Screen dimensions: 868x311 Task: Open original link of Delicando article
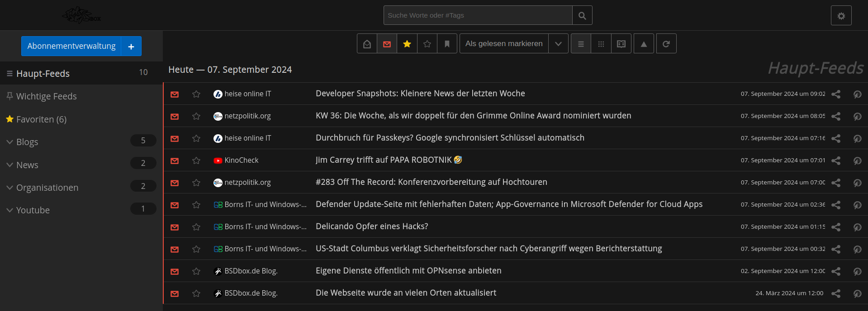(857, 227)
